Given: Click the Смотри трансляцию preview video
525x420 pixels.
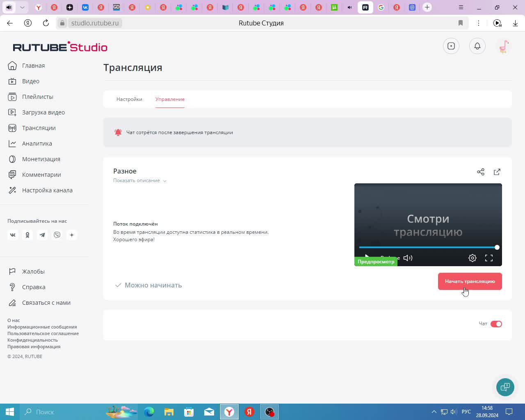Looking at the screenshot, I should pos(428,225).
